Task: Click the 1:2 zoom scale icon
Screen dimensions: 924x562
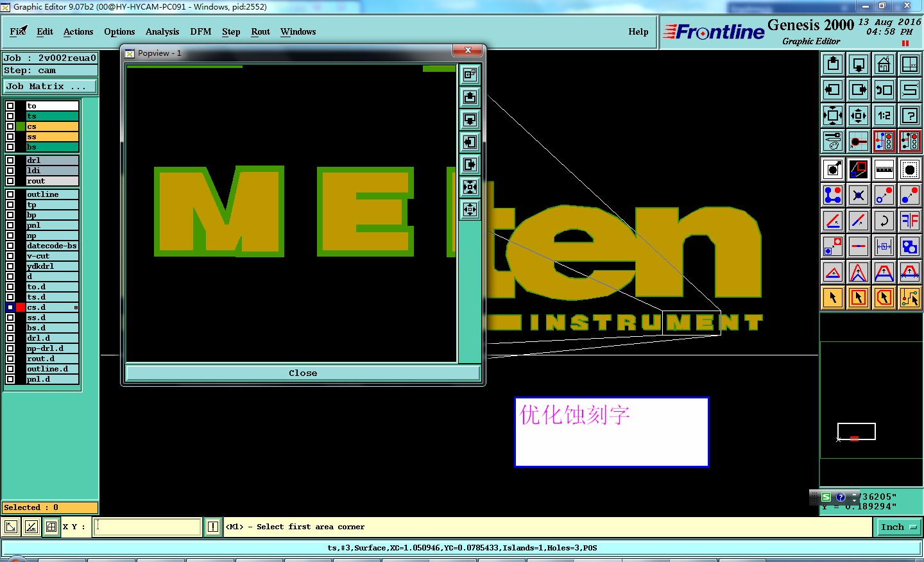Action: click(884, 115)
